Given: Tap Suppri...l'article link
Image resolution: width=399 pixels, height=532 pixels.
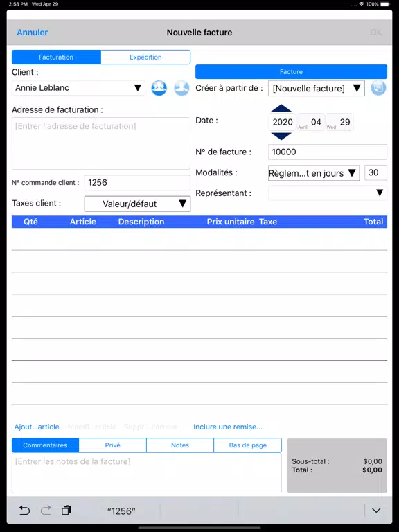Looking at the screenshot, I should (x=150, y=427).
